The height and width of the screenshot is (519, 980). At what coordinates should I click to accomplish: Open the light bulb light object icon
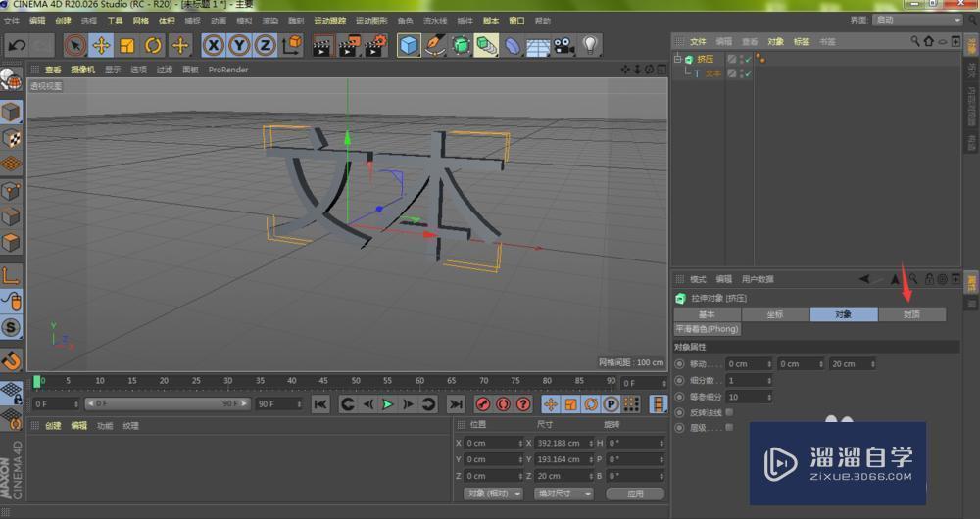590,45
